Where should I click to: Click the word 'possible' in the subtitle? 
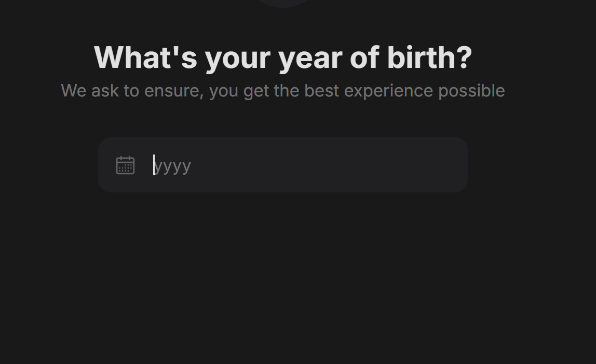pos(472,91)
